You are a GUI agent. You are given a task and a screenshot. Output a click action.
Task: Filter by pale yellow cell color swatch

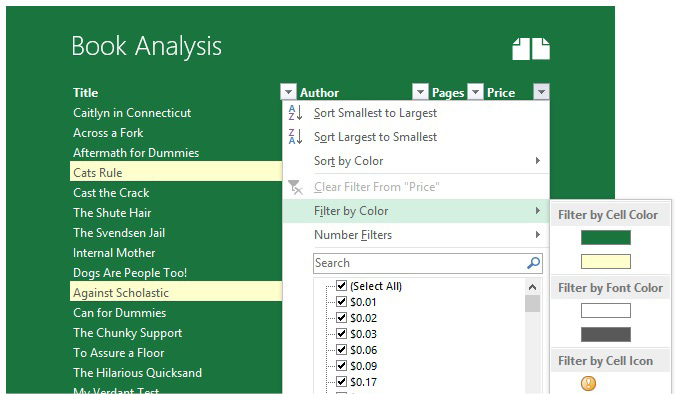click(605, 262)
